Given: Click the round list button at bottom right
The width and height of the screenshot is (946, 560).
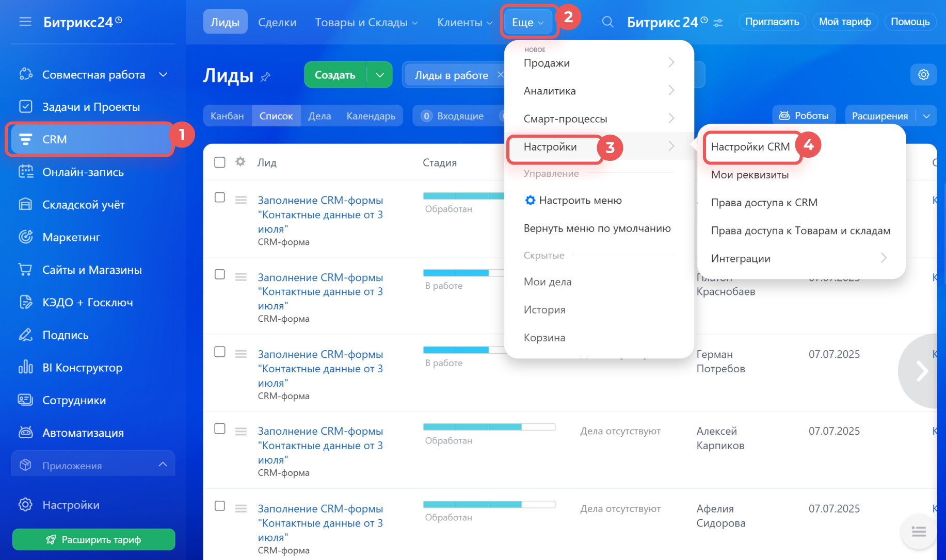Looking at the screenshot, I should (x=919, y=532).
